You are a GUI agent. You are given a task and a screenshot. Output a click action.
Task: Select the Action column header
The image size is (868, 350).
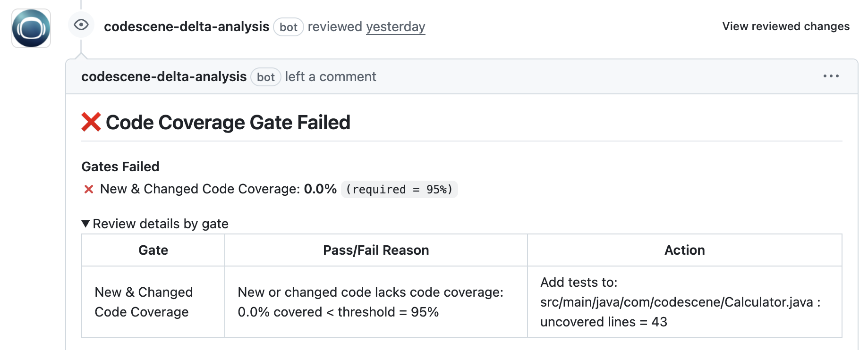pyautogui.click(x=685, y=250)
